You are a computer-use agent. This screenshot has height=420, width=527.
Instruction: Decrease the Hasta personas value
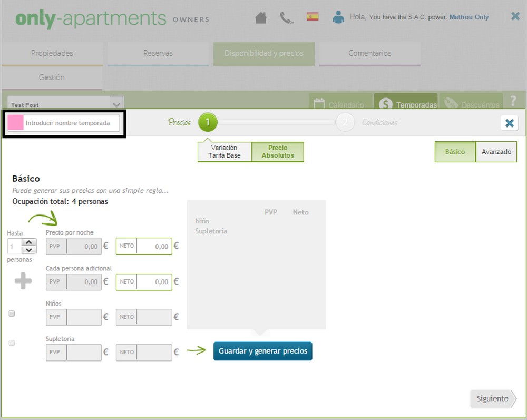click(29, 250)
